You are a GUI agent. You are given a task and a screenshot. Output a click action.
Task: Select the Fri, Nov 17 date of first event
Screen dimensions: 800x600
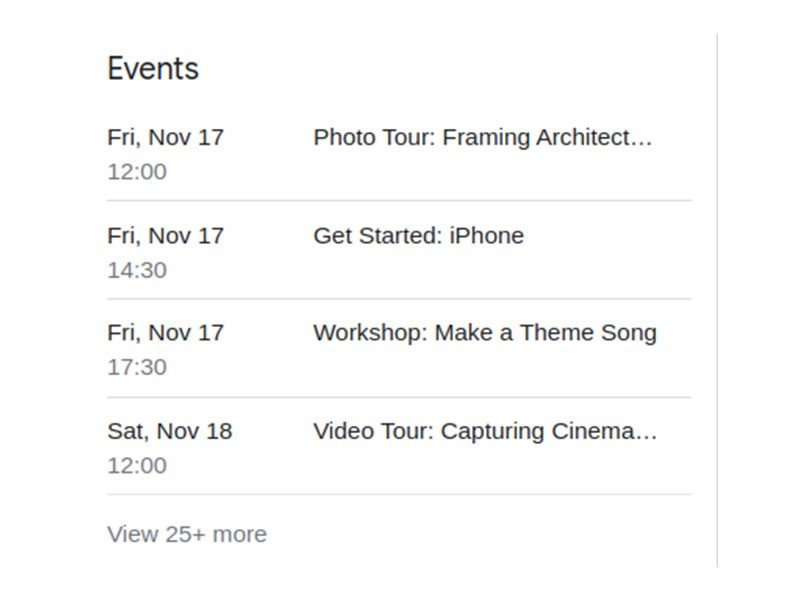click(x=168, y=137)
